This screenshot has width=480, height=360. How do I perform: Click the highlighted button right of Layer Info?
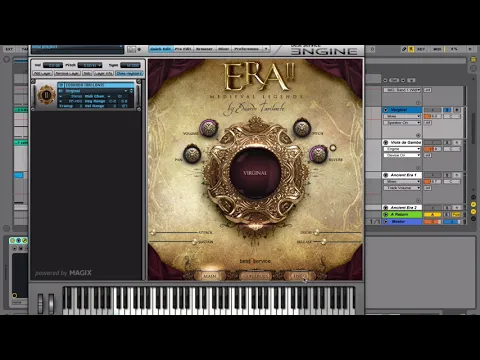(129, 73)
